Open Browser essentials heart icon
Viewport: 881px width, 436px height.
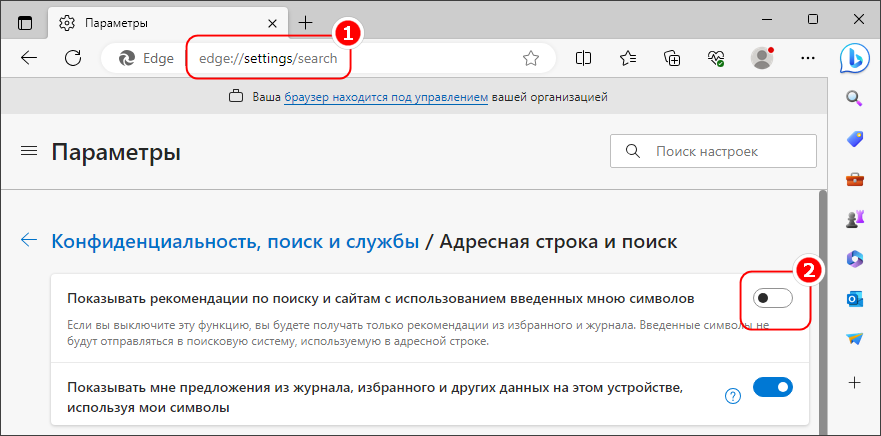click(x=716, y=58)
